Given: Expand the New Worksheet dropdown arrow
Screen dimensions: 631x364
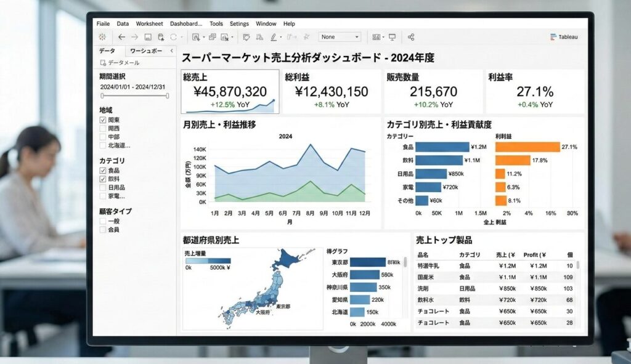Looking at the screenshot, I should point(203,37).
